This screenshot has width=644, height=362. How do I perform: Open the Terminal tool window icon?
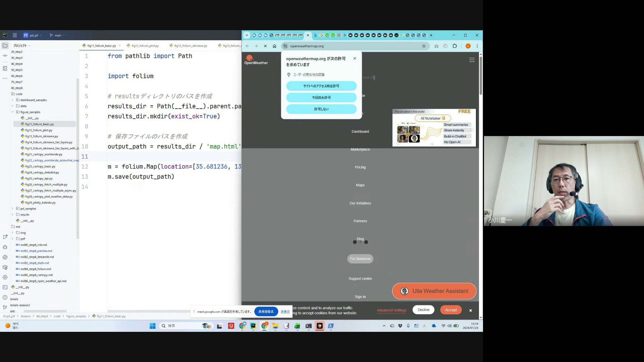5,287
